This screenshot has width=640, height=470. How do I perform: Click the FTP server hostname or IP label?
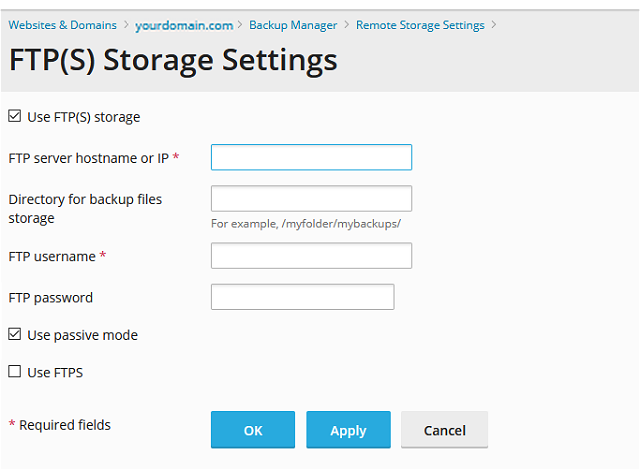89,158
